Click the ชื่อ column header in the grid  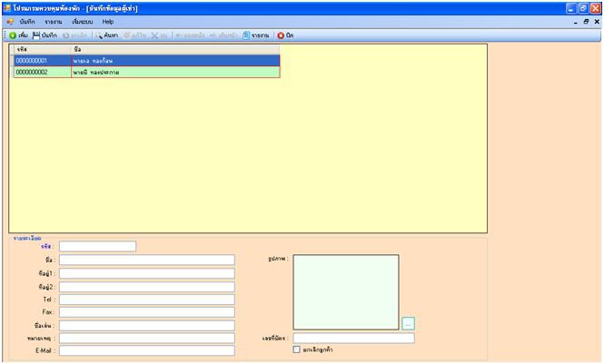coord(175,49)
